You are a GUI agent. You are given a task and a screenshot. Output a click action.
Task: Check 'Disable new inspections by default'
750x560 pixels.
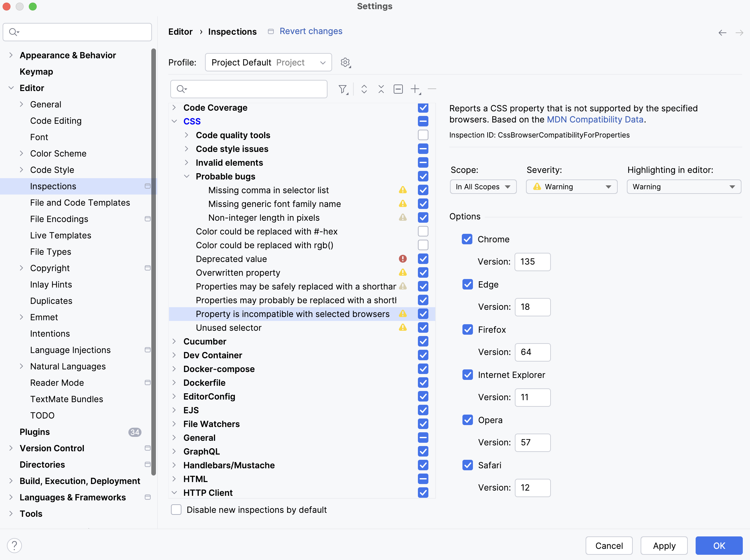click(x=176, y=510)
